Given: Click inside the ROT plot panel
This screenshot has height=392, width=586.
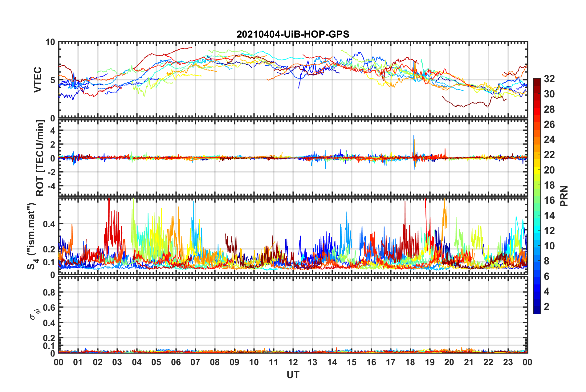Looking at the screenshot, I should pos(293,158).
